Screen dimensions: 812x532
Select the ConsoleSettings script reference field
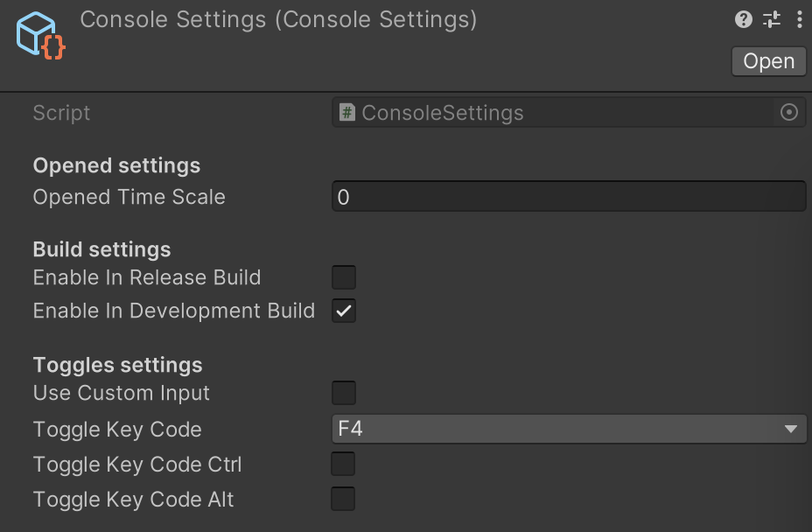[x=569, y=112]
